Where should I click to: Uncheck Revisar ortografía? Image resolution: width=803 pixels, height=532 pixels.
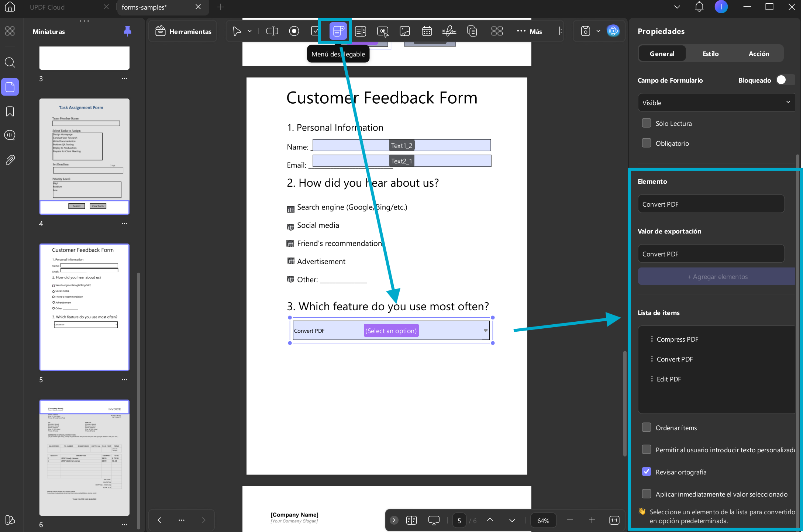pyautogui.click(x=647, y=472)
